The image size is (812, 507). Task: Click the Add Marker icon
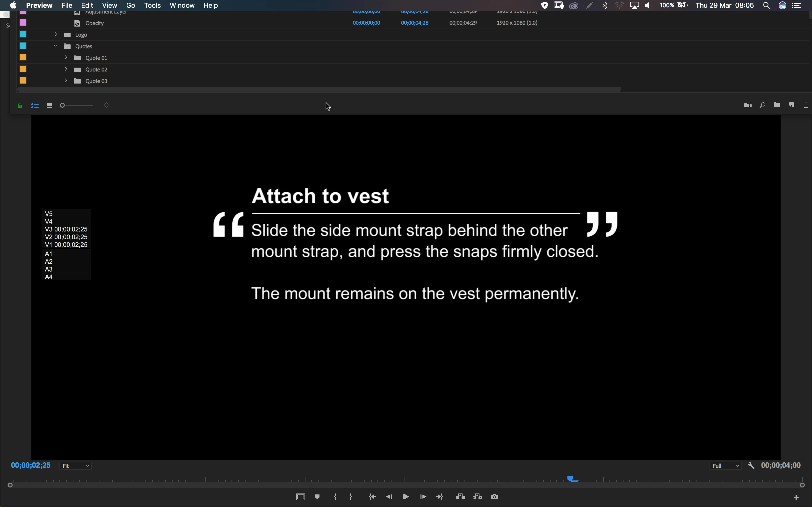[317, 497]
